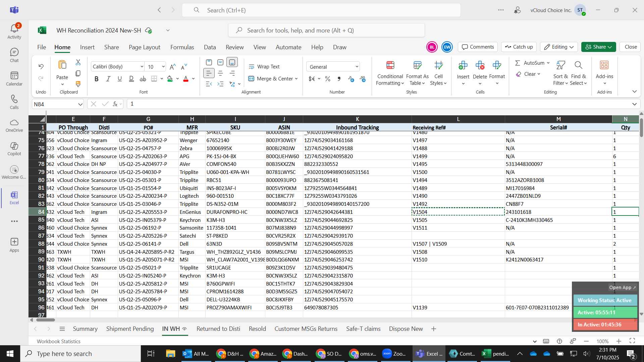Open Copilot in the Teams sidebar

[x=14, y=149]
